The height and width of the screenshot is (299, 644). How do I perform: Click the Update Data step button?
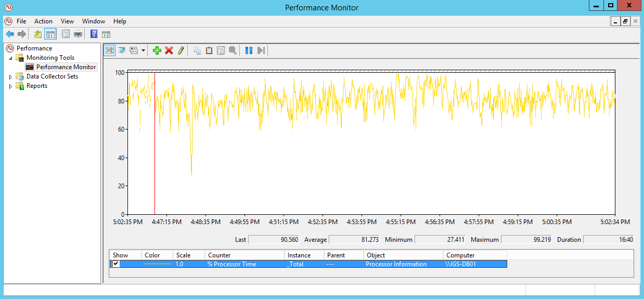pyautogui.click(x=261, y=50)
